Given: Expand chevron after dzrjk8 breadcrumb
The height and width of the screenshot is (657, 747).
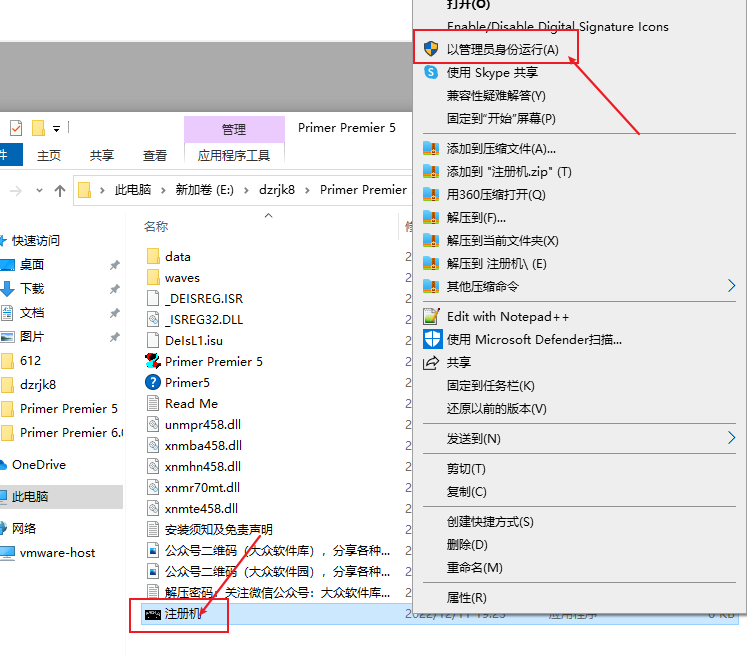Looking at the screenshot, I should pos(307,190).
